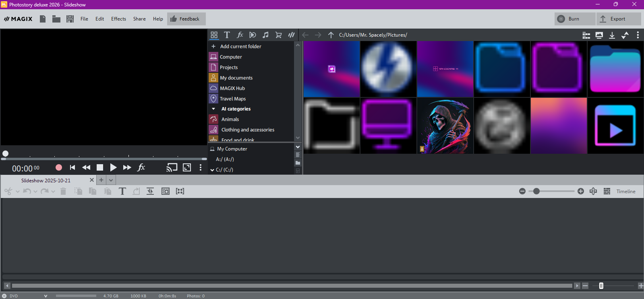This screenshot has height=299, width=644.
Task: Start playback with the play button
Action: click(113, 167)
